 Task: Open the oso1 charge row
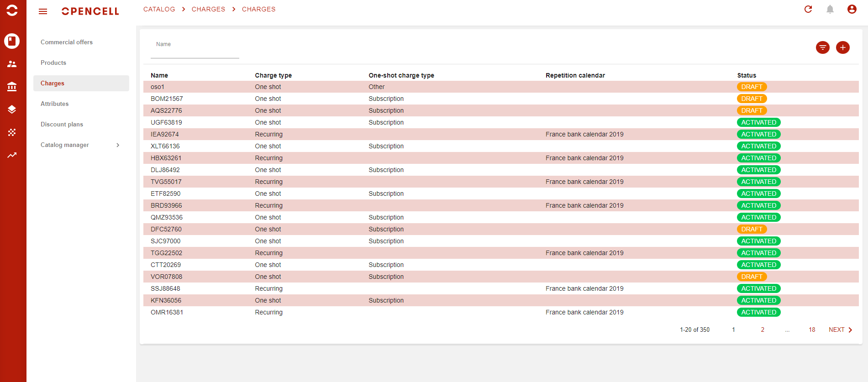tap(158, 87)
